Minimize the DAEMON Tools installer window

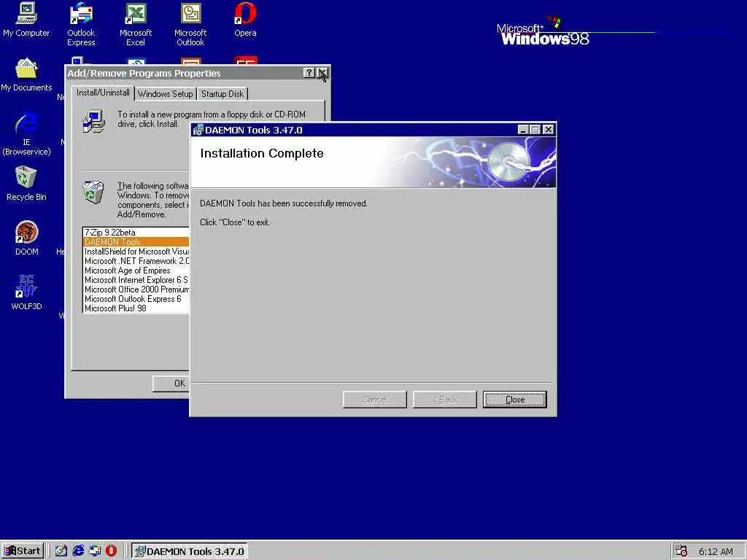[x=523, y=130]
